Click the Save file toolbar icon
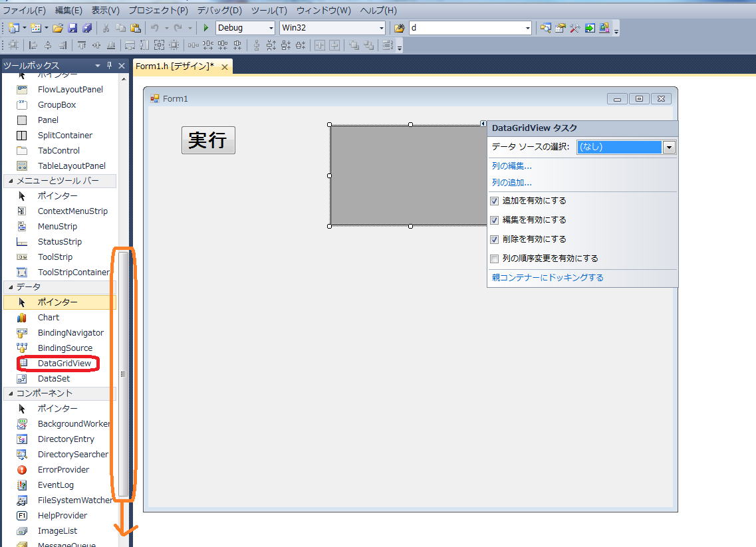756x547 pixels. click(x=72, y=28)
